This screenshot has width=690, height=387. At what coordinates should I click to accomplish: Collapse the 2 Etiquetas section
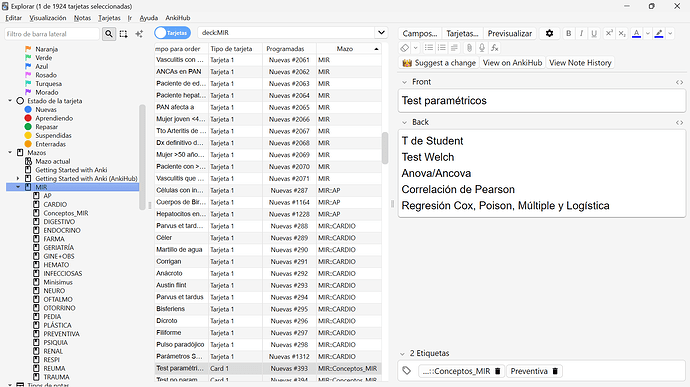[402, 354]
